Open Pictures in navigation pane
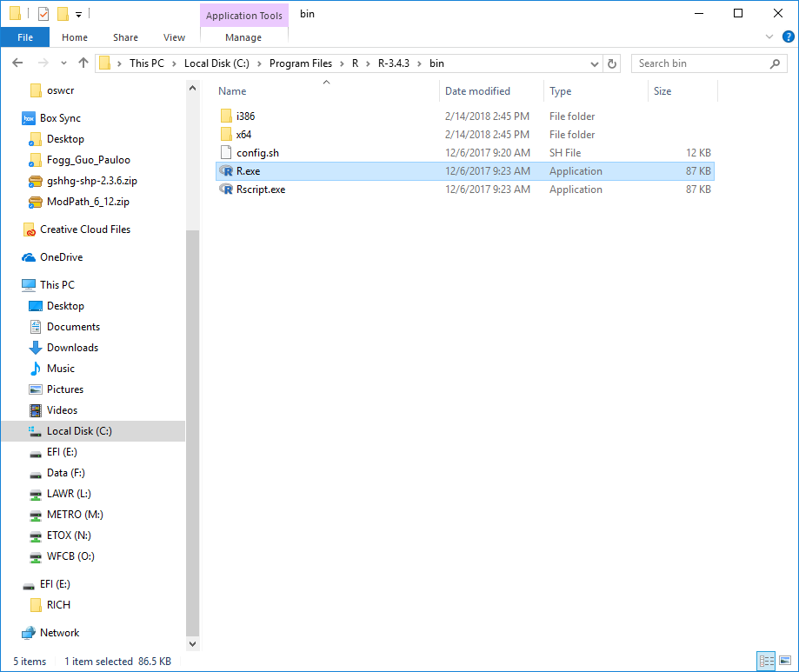The height and width of the screenshot is (672, 799). [57, 389]
